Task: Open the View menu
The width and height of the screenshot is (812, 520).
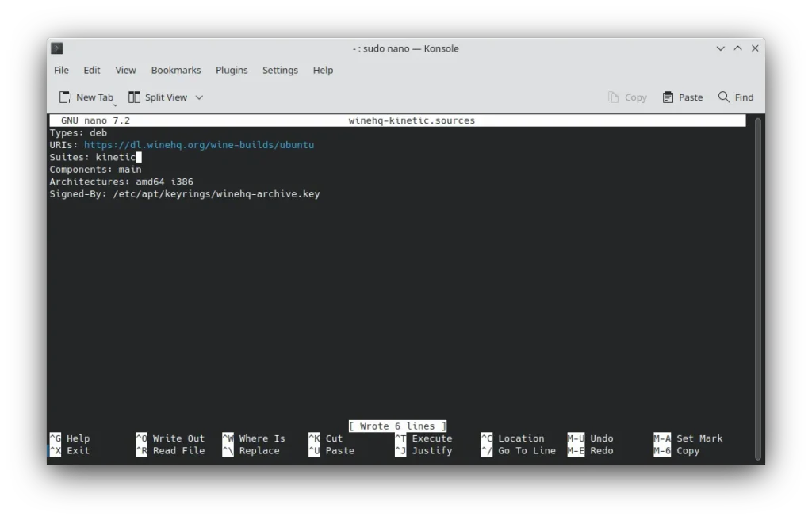Action: [x=125, y=70]
